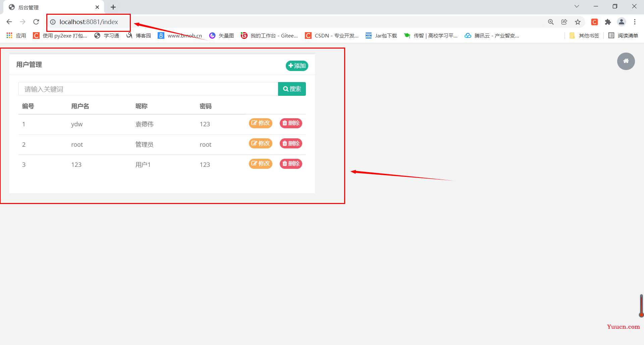644x345 pixels.
Task: Click the 用户管理 panel heading
Action: 29,65
